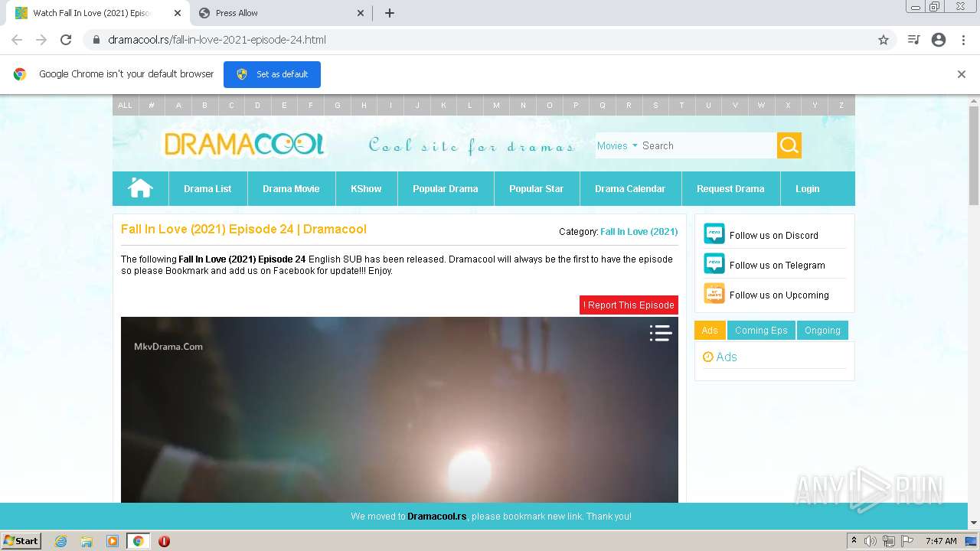Screen dimensions: 980x551
Task: Show hidden system tray icons
Action: (854, 541)
